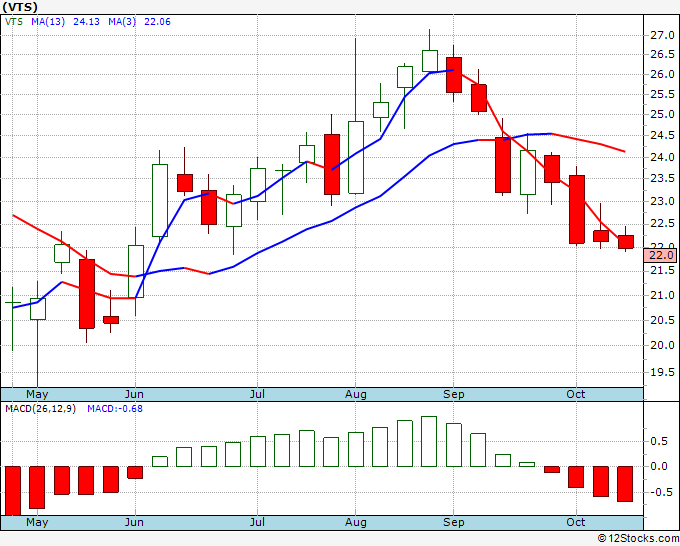Select the 26.5 price axis label
This screenshot has height=546, width=680.
click(662, 54)
